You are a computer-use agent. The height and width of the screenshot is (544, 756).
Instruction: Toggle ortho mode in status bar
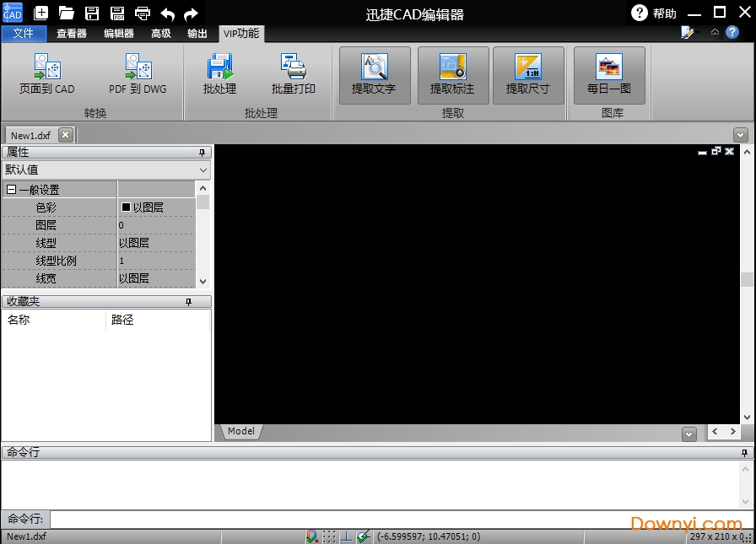346,536
